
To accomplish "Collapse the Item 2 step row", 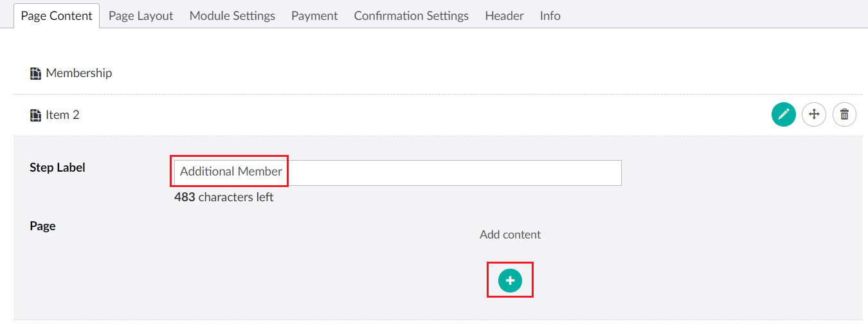I will [62, 116].
